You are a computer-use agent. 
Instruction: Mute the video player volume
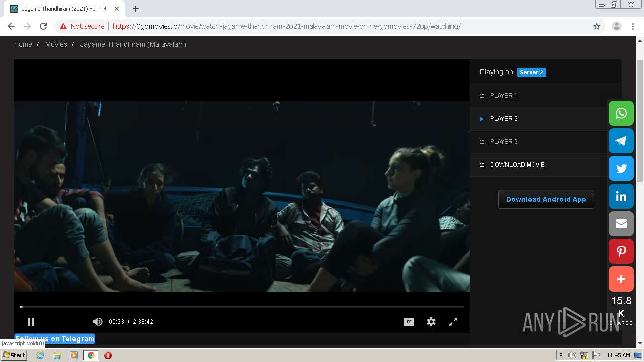click(98, 322)
